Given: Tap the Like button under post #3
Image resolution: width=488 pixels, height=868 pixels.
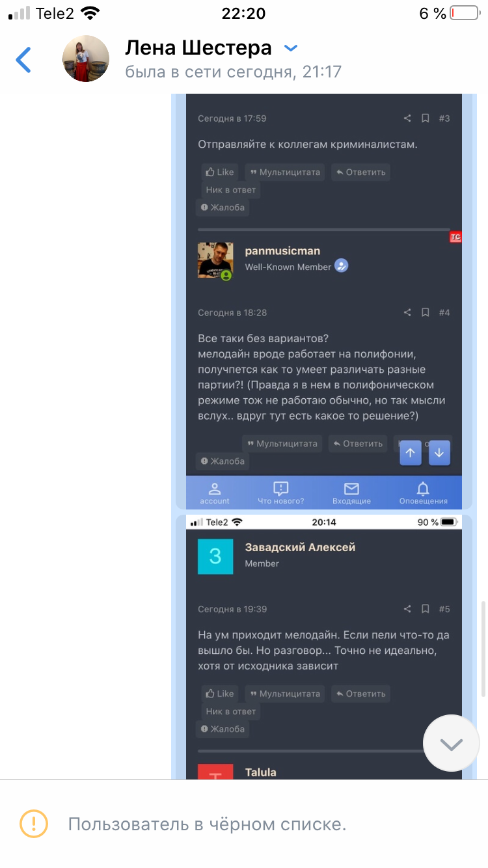Looking at the screenshot, I should pyautogui.click(x=219, y=172).
